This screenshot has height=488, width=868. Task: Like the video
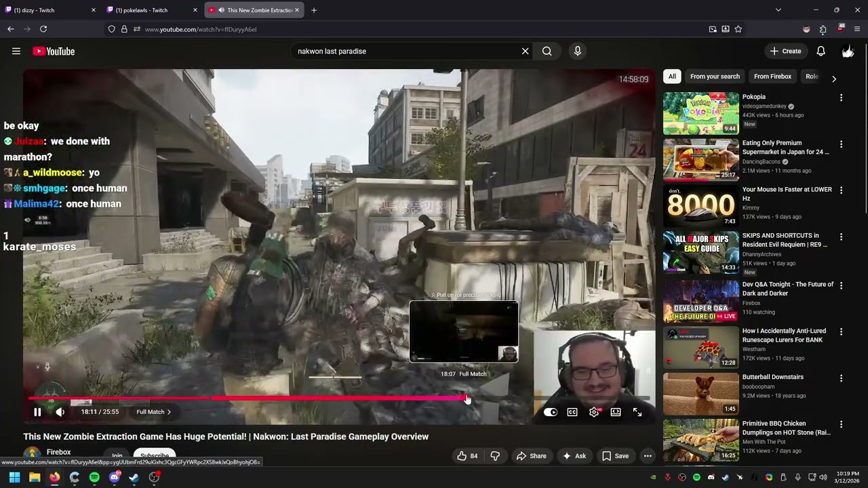tap(467, 455)
